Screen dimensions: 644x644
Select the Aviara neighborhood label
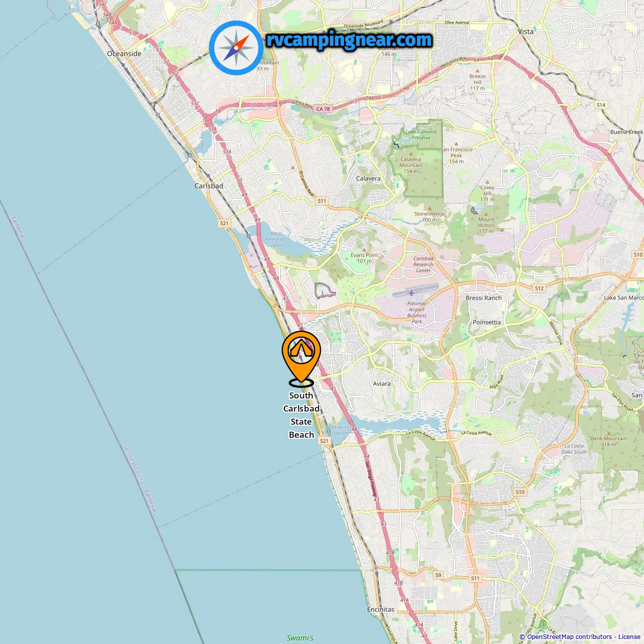(x=382, y=383)
